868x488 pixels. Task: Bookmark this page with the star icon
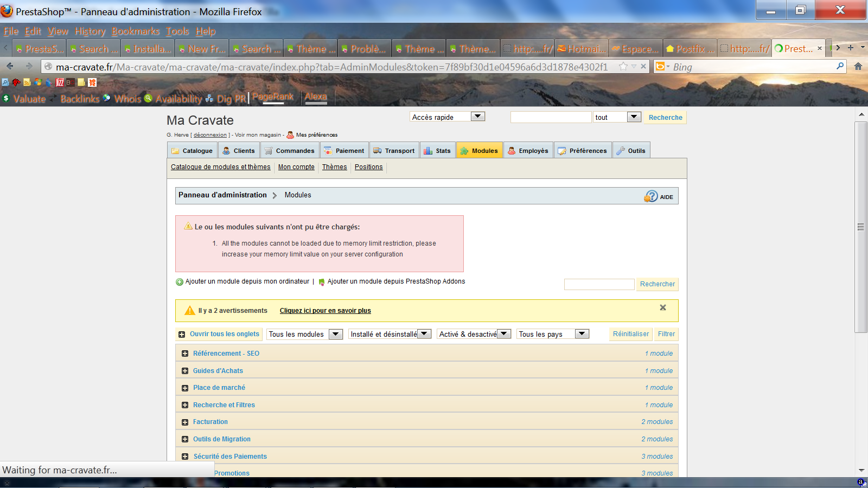[x=623, y=66]
